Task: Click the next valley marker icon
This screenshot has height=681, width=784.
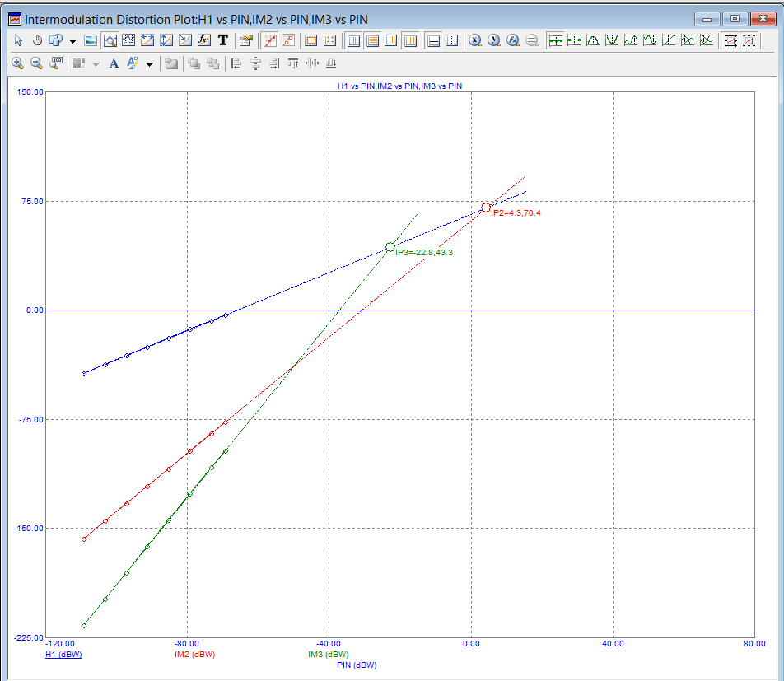Action: coord(650,40)
